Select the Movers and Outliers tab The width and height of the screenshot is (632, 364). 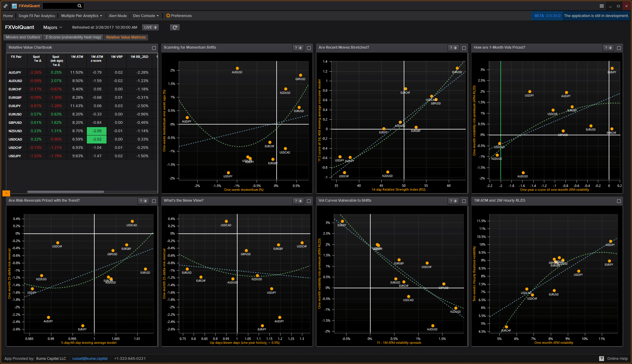tap(22, 37)
